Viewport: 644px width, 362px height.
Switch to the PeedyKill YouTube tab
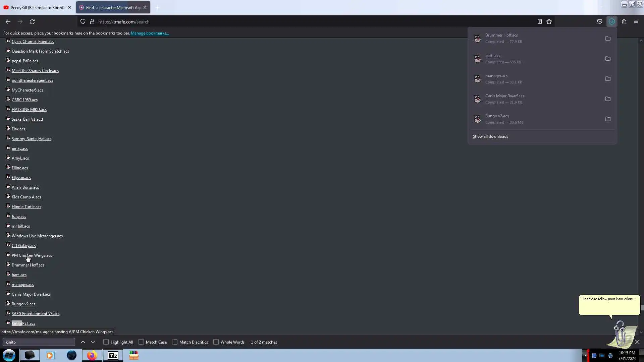click(x=35, y=7)
